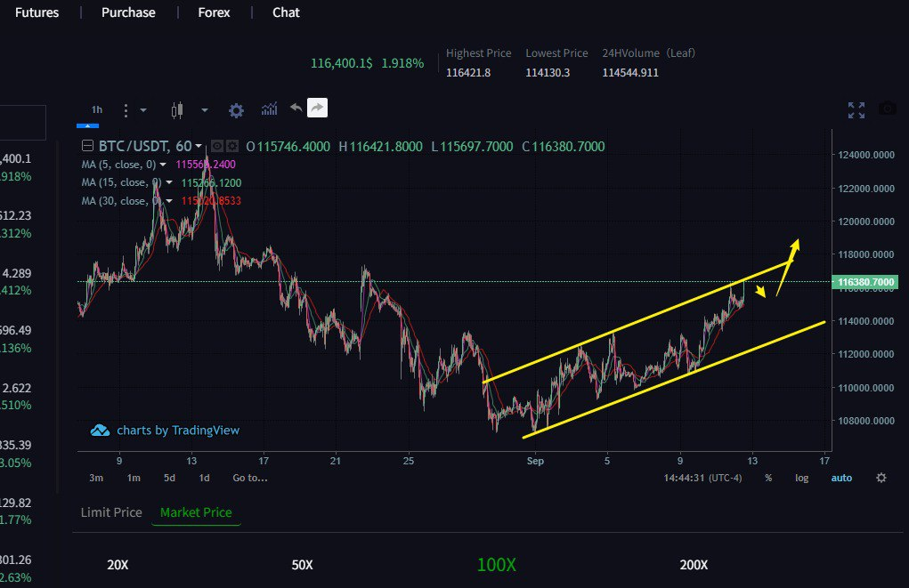Screen dimensions: 909x588
Task: Expand the MA (5, close, 0) dropdown
Action: [x=163, y=165]
